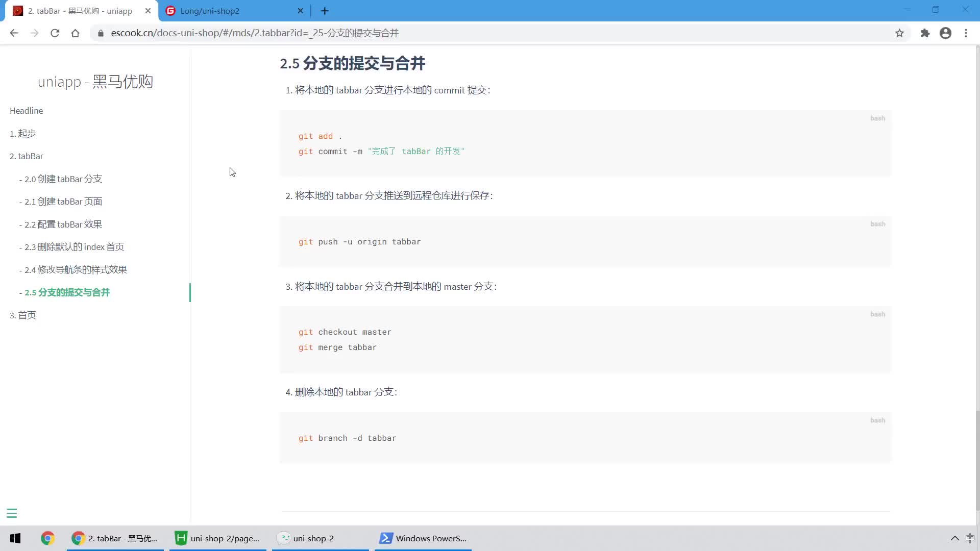
Task: Click step 4 text '删除本地的 tabbar 分支'
Action: click(346, 392)
